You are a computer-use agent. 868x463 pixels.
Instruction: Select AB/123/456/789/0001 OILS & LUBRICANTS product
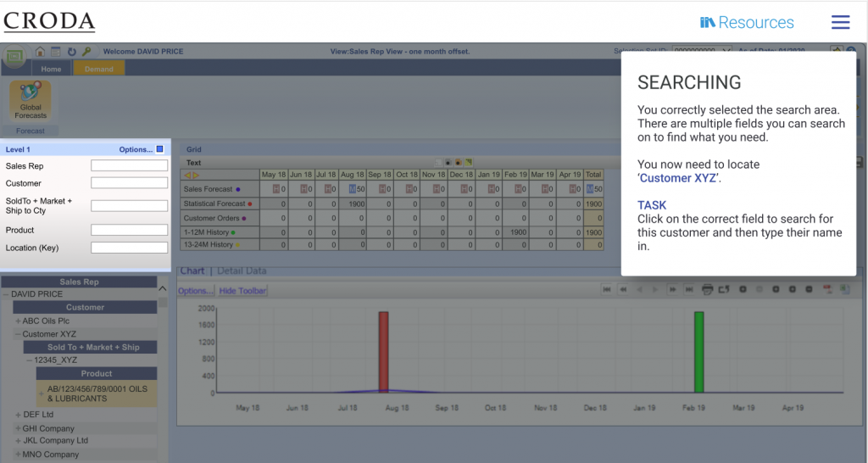click(97, 393)
